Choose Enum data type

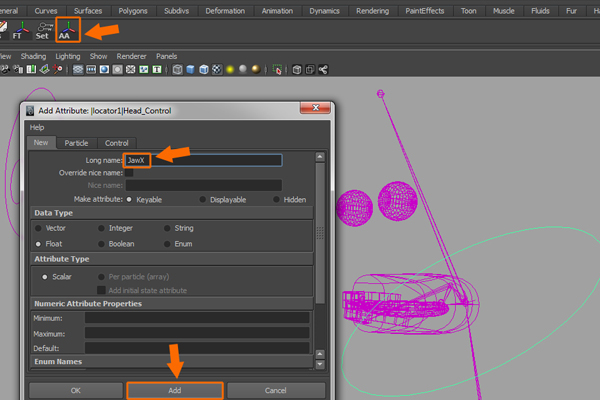(x=167, y=244)
